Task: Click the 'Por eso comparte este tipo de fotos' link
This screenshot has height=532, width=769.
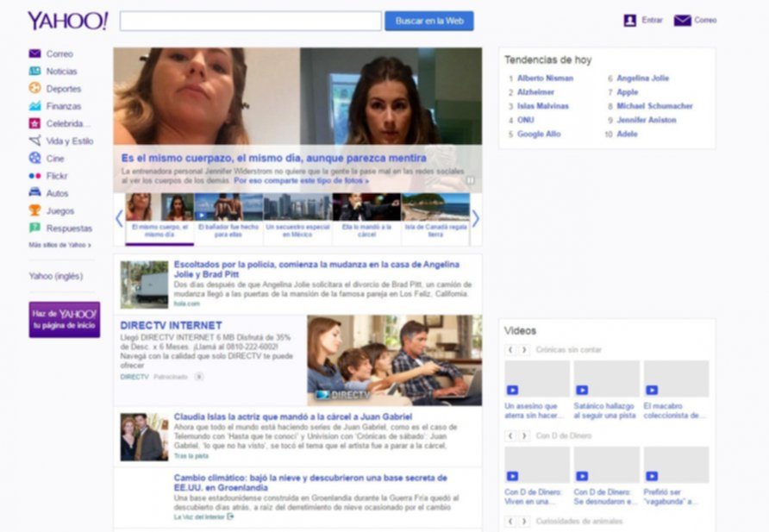Action: (301, 180)
